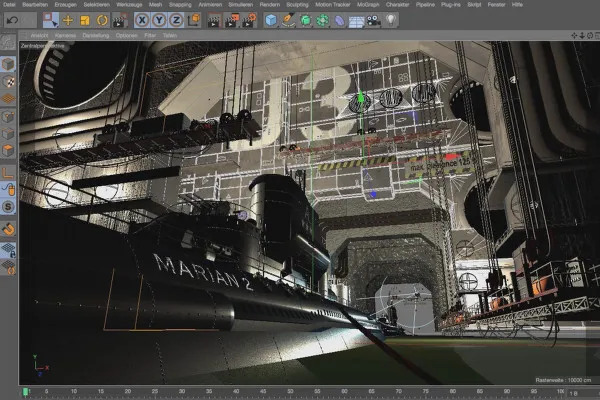Render to Picture Viewer
600x400 pixels.
point(232,20)
